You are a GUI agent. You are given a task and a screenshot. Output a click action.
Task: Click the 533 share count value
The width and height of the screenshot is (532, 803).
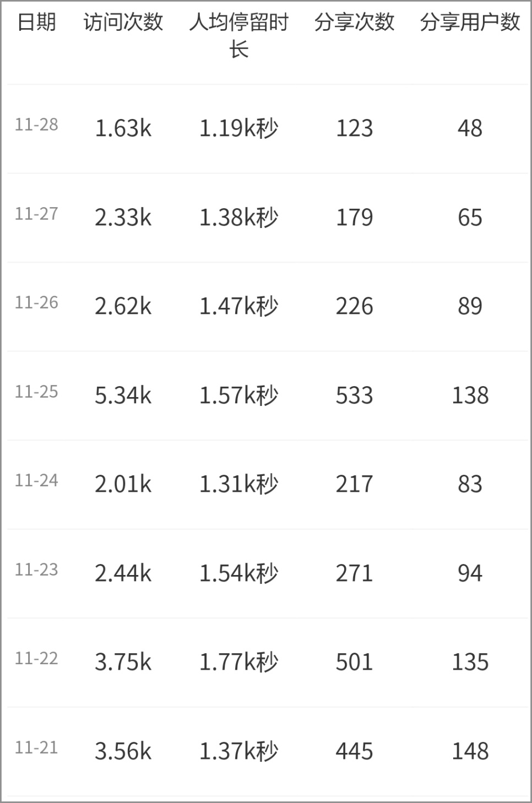click(x=354, y=395)
